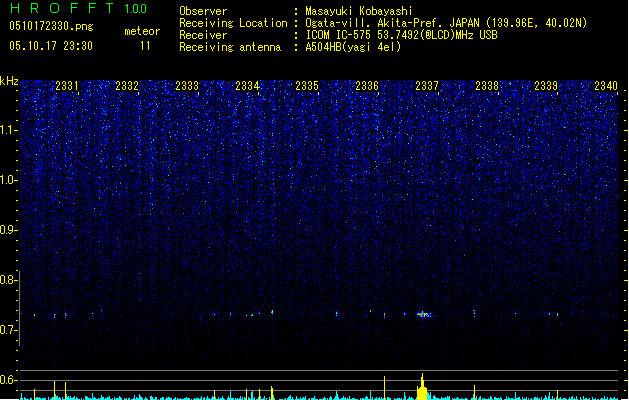The height and width of the screenshot is (400, 629).
Task: Click time marker 2340
Action: point(606,86)
